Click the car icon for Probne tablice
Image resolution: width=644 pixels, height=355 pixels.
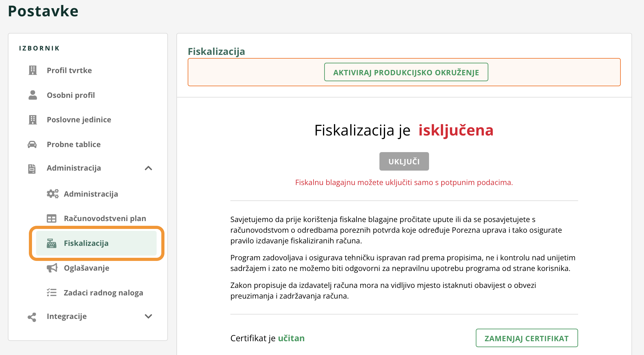[x=32, y=145]
